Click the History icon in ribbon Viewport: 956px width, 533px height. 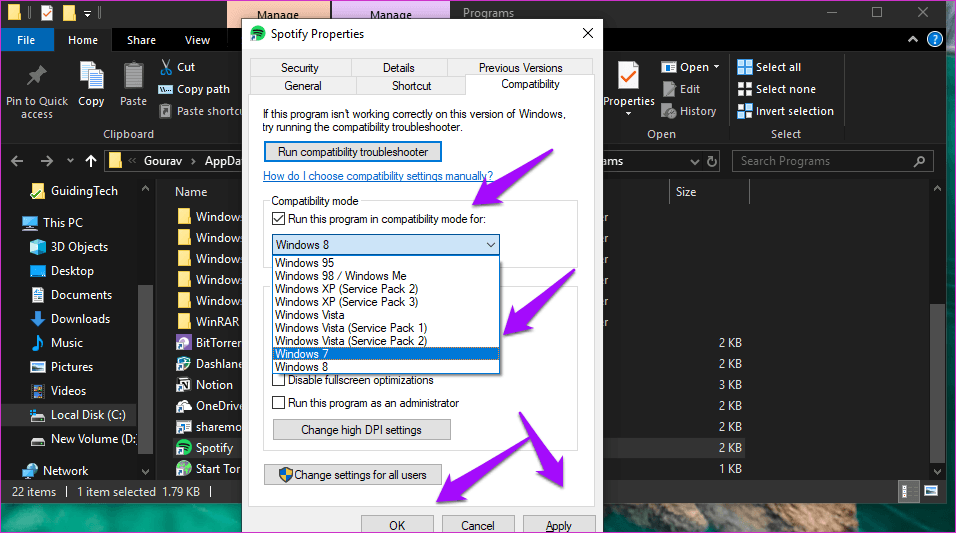tap(669, 111)
